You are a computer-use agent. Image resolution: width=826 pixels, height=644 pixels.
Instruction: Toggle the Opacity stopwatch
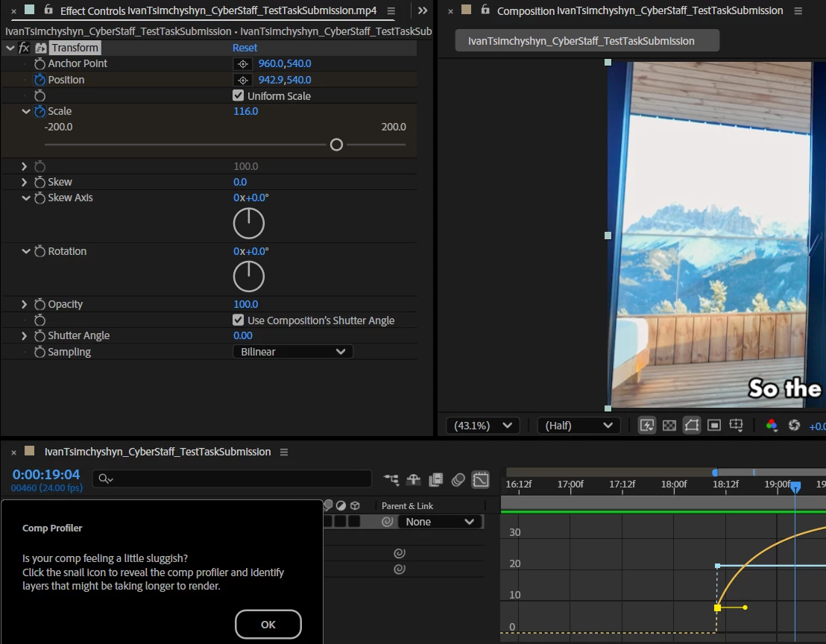40,304
